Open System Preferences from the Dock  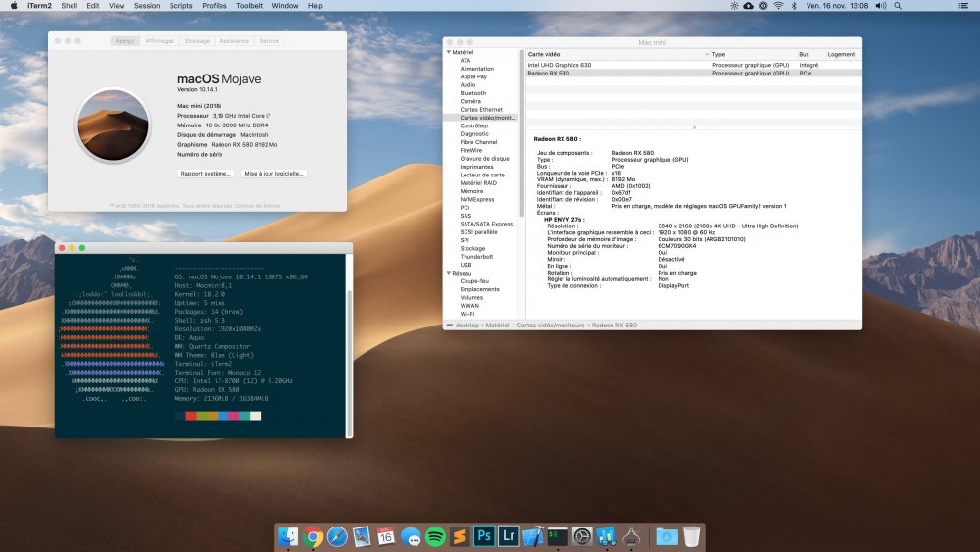coord(582,536)
